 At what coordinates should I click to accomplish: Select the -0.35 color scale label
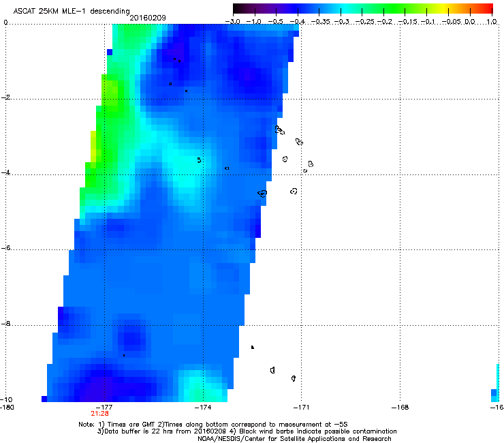pos(321,22)
